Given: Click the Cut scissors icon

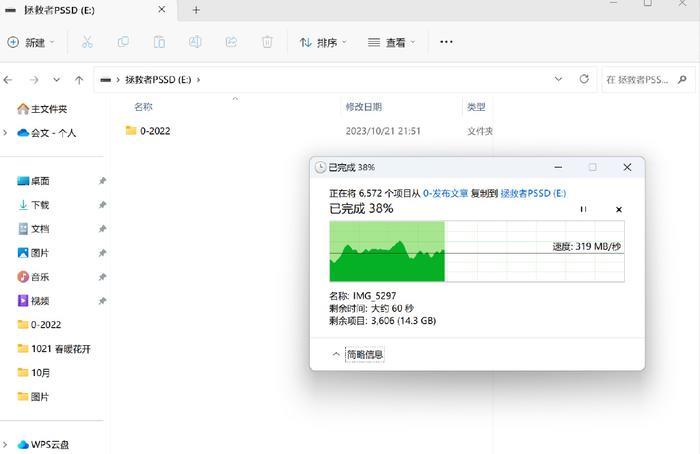Looking at the screenshot, I should pos(87,42).
